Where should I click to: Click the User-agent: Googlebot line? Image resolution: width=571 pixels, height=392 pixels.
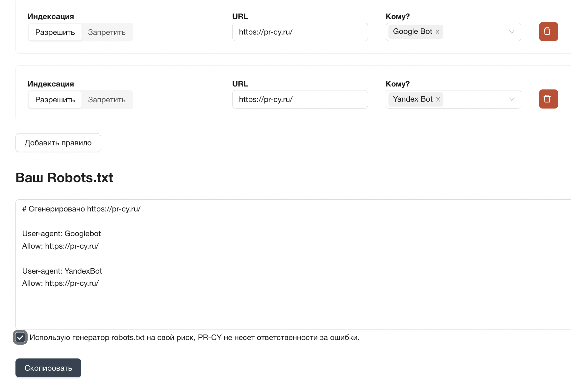[x=62, y=233]
